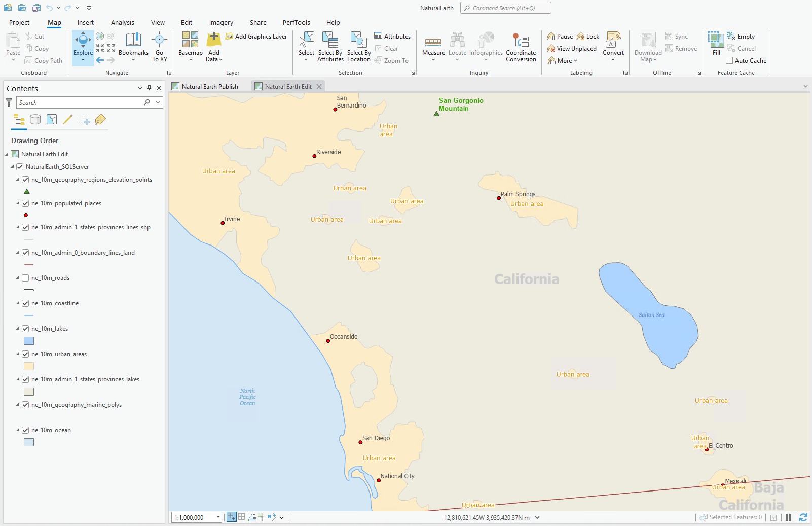Open Select By Location tool
The image size is (812, 526).
click(x=359, y=46)
